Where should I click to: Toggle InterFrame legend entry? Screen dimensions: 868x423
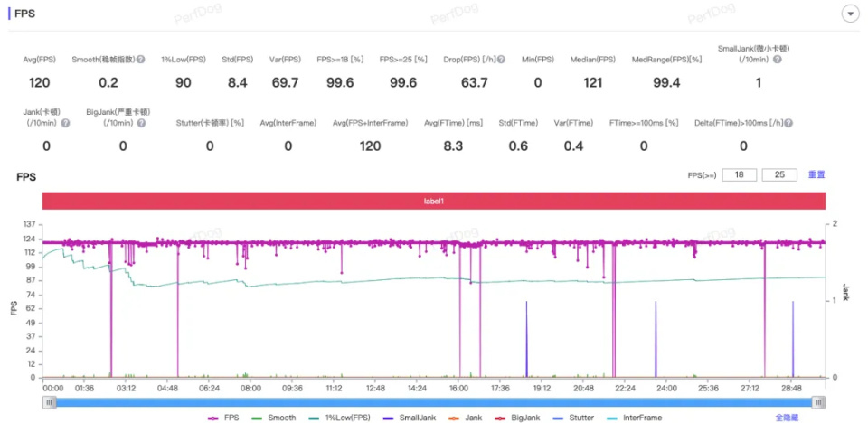click(635, 418)
